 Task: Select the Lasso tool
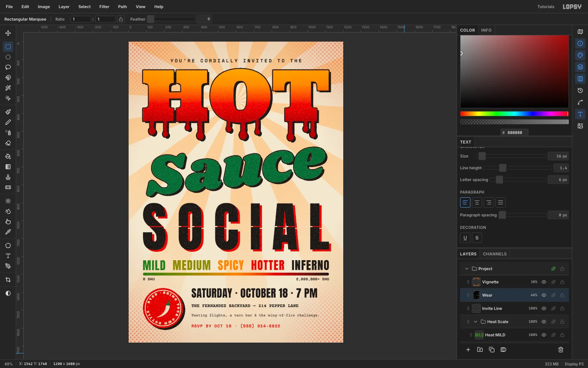tap(8, 67)
